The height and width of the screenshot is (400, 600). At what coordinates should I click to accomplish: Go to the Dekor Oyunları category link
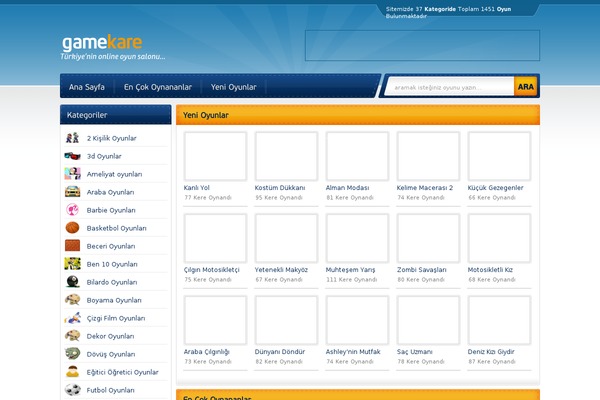tap(110, 336)
